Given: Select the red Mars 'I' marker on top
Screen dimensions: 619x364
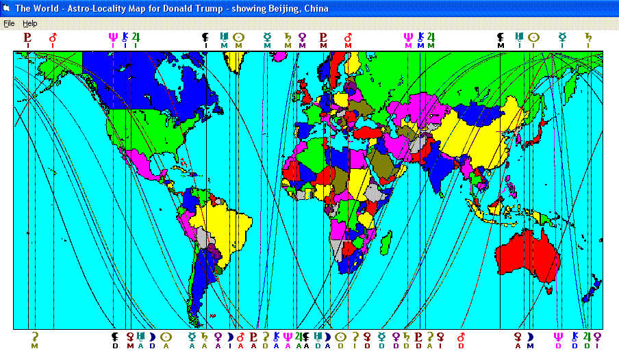Looking at the screenshot, I should tap(53, 40).
